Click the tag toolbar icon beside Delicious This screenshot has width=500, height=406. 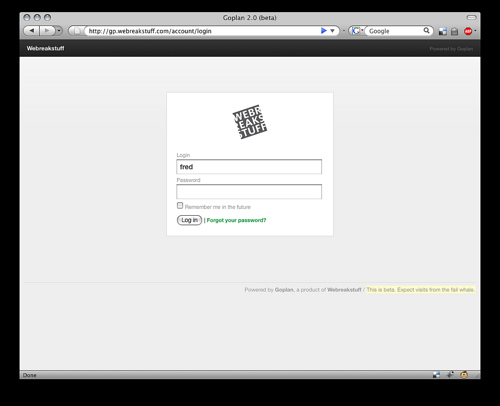454,31
